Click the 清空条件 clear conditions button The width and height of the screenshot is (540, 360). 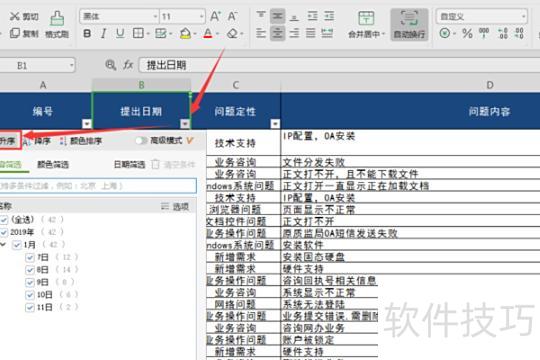[x=173, y=164]
